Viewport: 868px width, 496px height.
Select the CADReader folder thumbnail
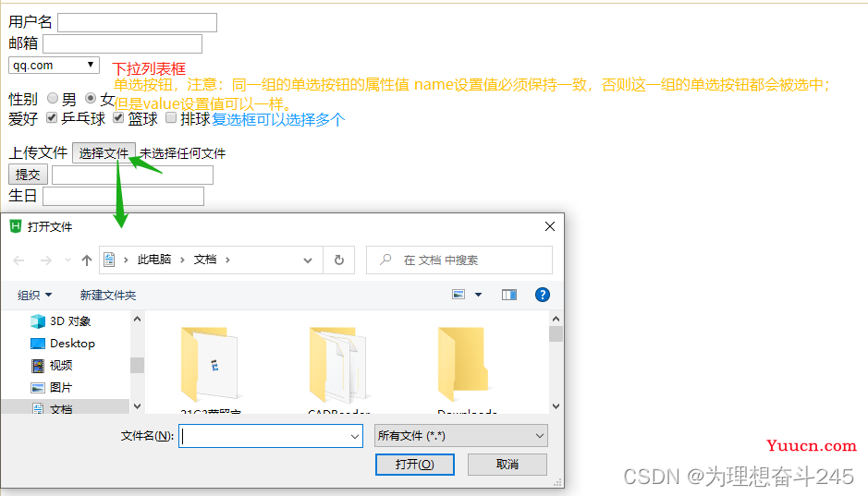[338, 366]
